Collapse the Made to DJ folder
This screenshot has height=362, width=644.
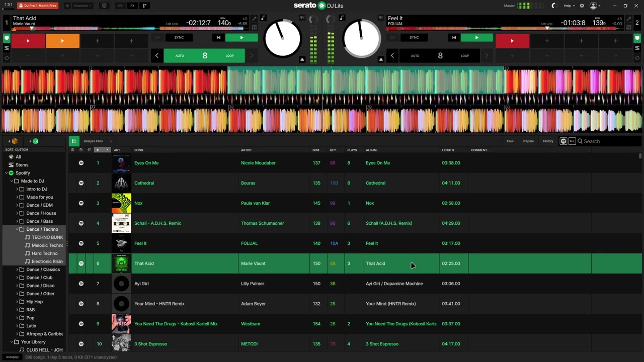[x=12, y=181]
